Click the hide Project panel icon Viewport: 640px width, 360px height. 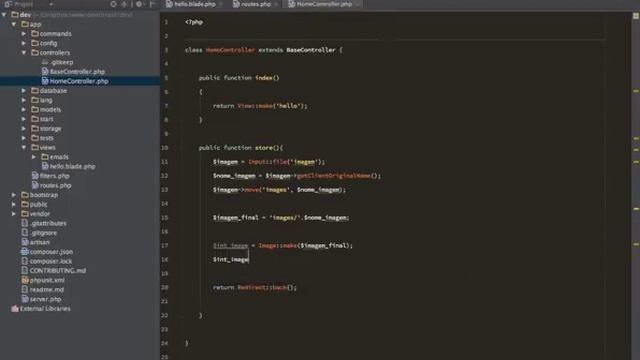[153, 4]
